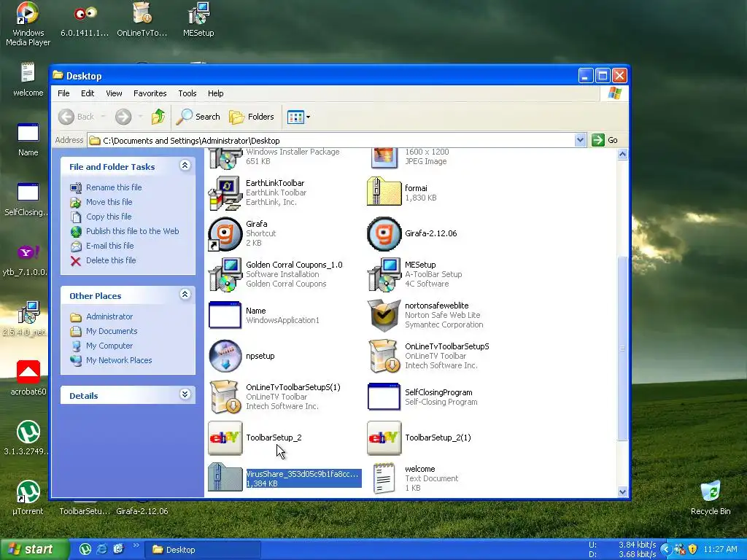The height and width of the screenshot is (560, 747).
Task: Launch µTorrent from Quick Launch bar
Action: tap(85, 550)
